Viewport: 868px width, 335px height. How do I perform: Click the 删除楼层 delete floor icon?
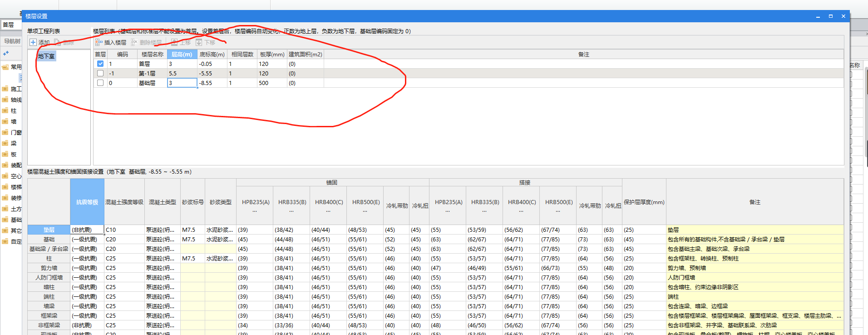pos(134,42)
